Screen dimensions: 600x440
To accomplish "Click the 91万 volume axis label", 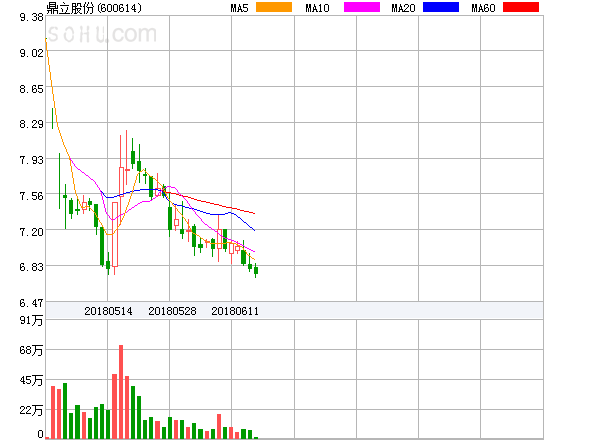I will pos(31,320).
